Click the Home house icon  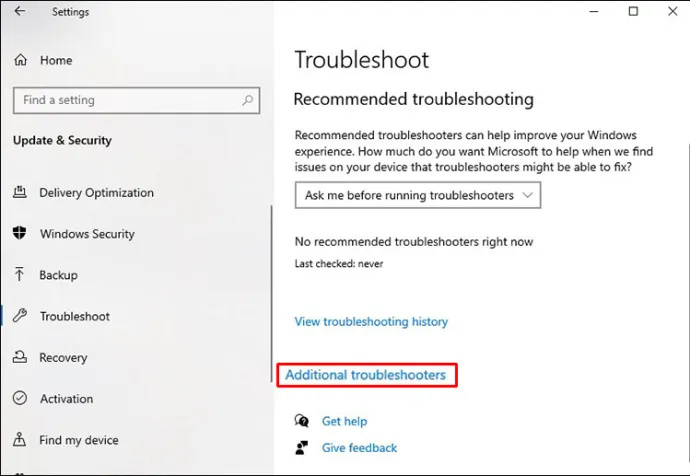click(20, 60)
